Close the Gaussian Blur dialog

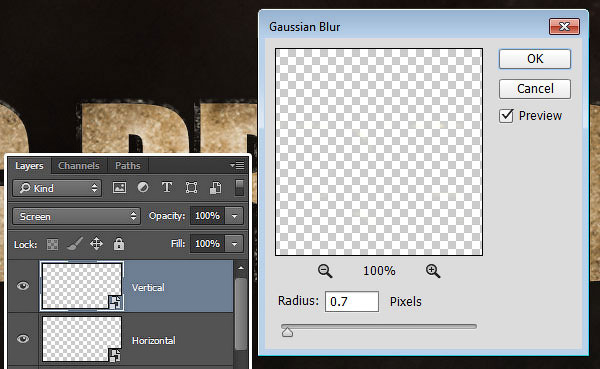pyautogui.click(x=564, y=26)
